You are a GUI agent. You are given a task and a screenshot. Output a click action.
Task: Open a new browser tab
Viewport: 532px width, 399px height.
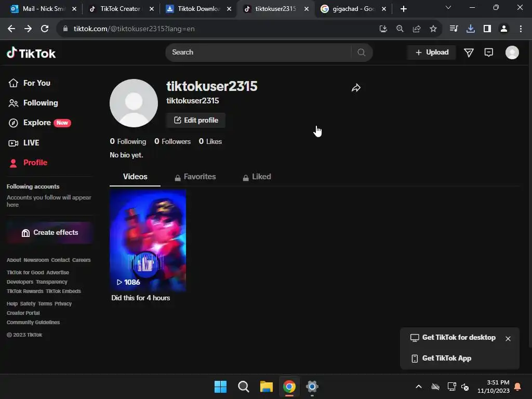(x=403, y=9)
